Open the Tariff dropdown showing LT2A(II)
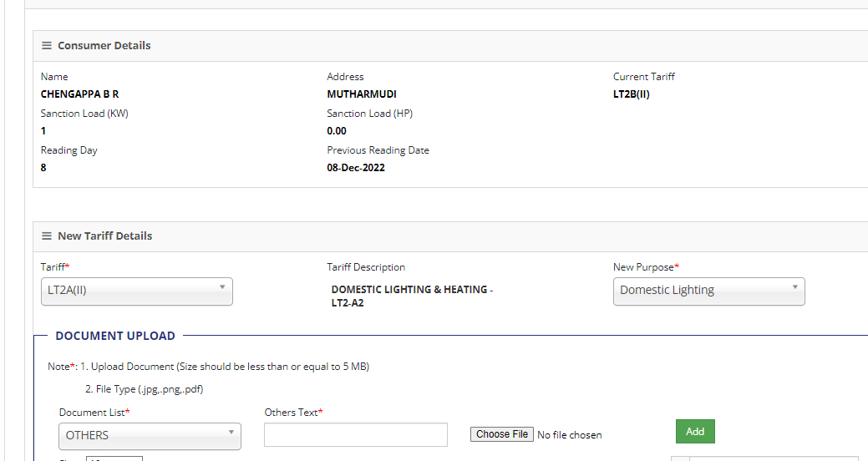Screen dimensions: 868x461 (x=137, y=291)
